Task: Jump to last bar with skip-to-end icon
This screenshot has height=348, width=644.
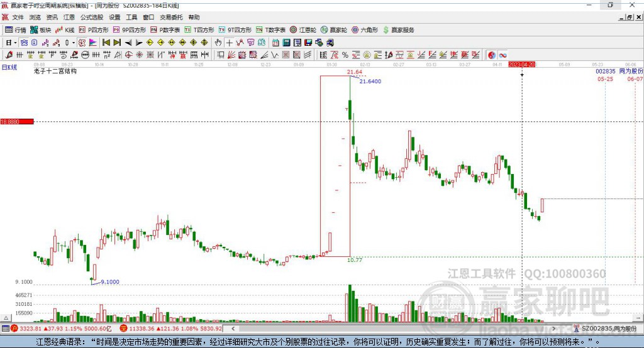Action: [117, 42]
